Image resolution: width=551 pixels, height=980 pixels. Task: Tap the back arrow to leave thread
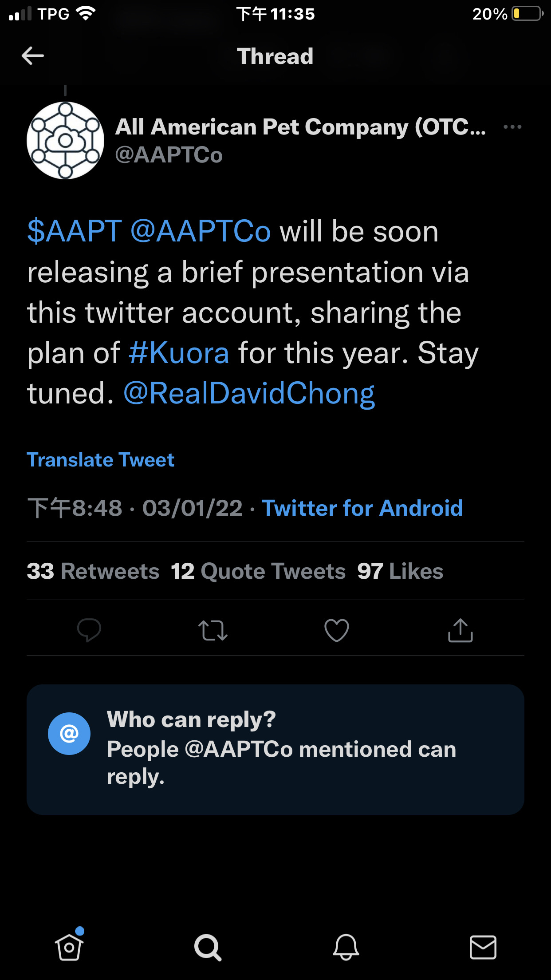(x=33, y=56)
